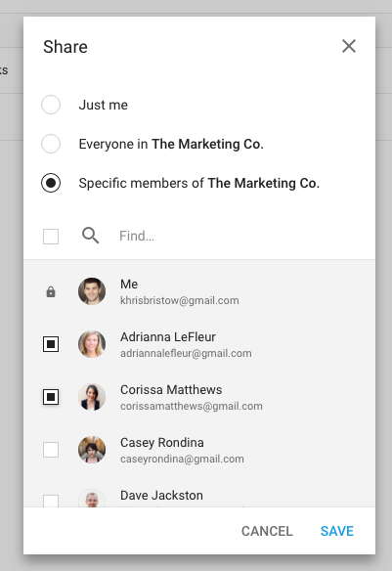Click Corissa Matthews' avatar
Viewport: 392px width, 571px height.
(x=92, y=397)
